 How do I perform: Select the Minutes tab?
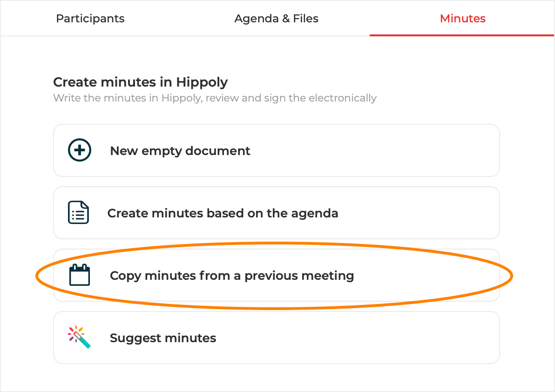(462, 19)
